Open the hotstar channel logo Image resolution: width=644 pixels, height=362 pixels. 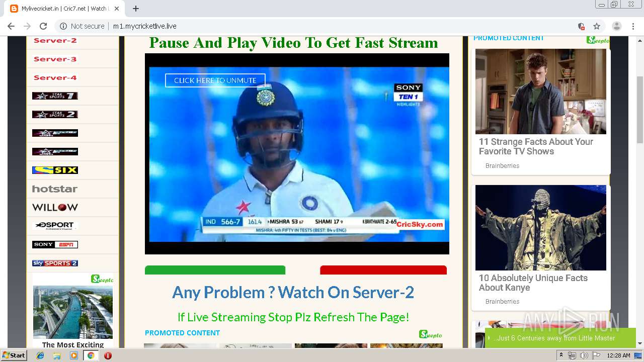coord(55,189)
